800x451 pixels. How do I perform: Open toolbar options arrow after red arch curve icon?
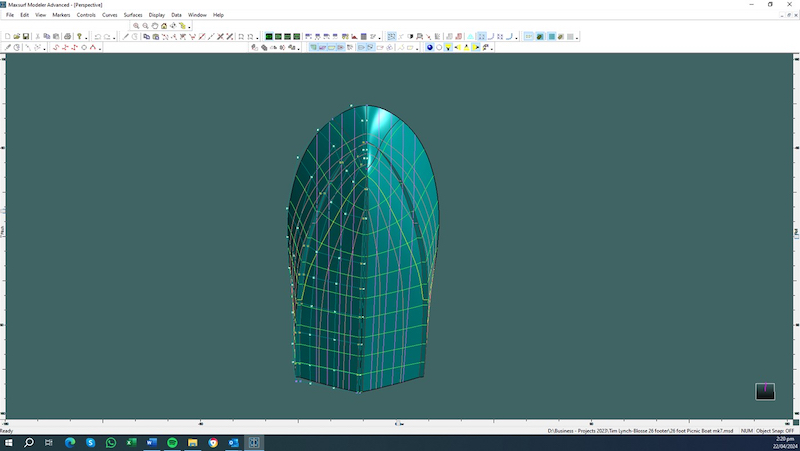pyautogui.click(x=100, y=48)
